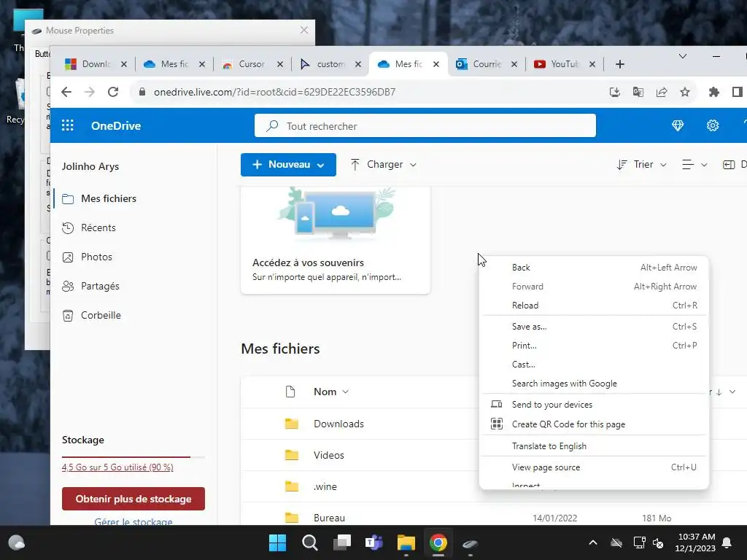The width and height of the screenshot is (747, 560).
Task: Open Récents in sidebar
Action: (98, 227)
